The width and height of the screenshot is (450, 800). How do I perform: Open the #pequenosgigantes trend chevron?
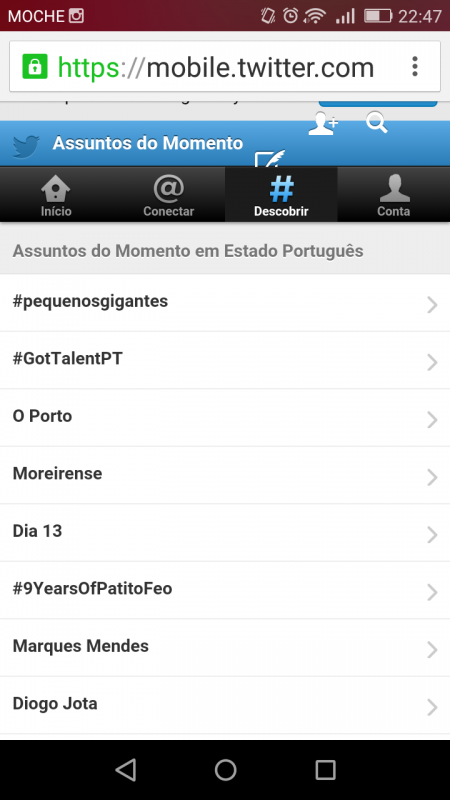(432, 305)
